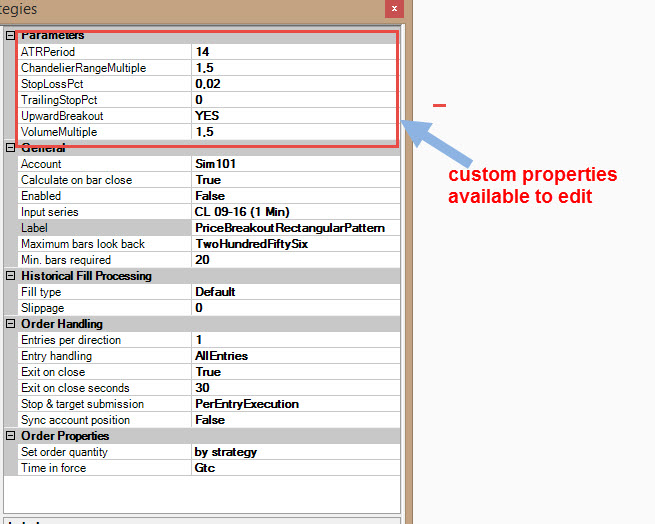Select the StopLossPct property name
Image resolution: width=655 pixels, height=524 pixels.
click(x=52, y=84)
